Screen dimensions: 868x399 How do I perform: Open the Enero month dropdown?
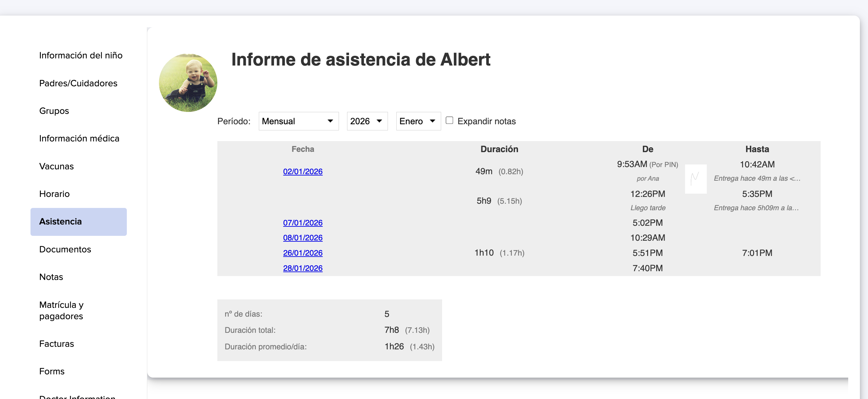(418, 121)
